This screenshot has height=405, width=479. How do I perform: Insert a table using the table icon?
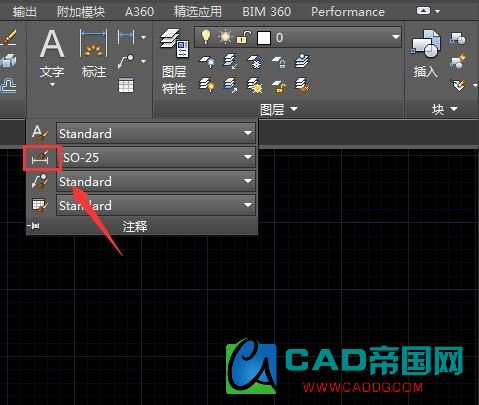[126, 85]
